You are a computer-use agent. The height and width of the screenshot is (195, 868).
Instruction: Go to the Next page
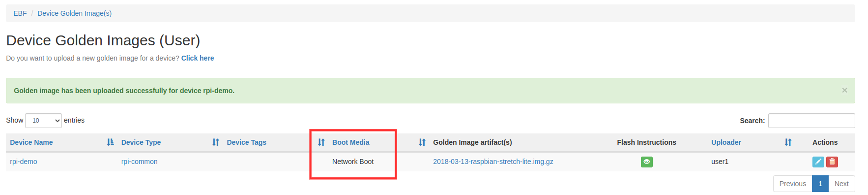(x=841, y=184)
